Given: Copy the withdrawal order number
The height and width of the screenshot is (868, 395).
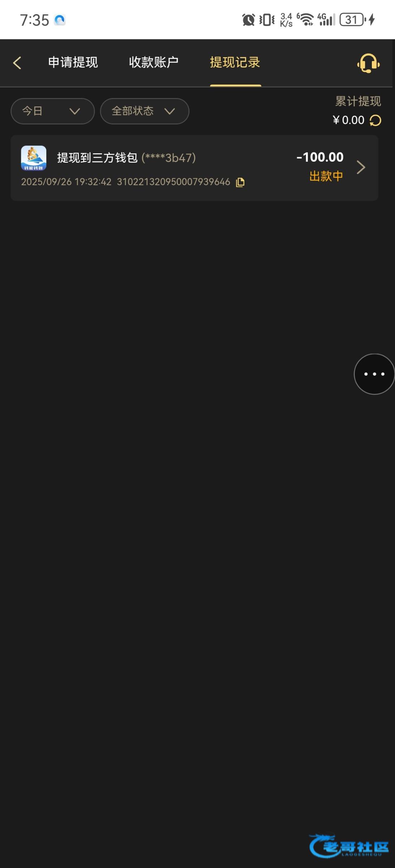Looking at the screenshot, I should 240,182.
